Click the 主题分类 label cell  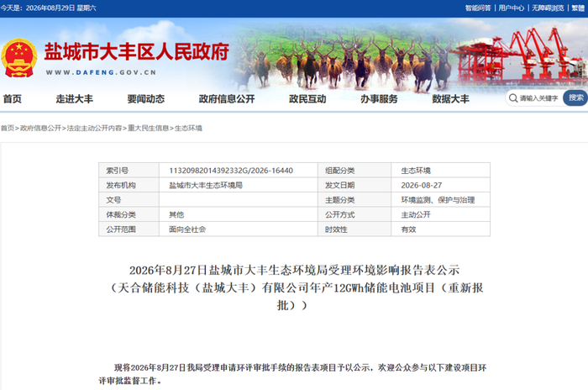click(354, 200)
